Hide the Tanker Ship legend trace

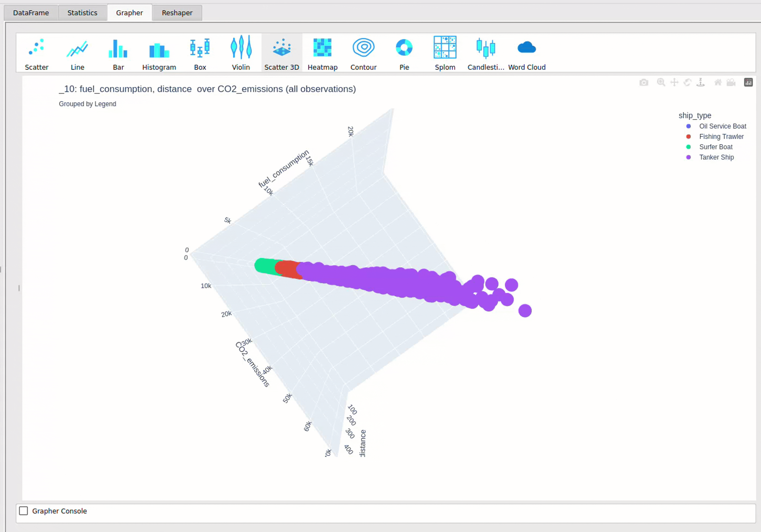click(717, 157)
